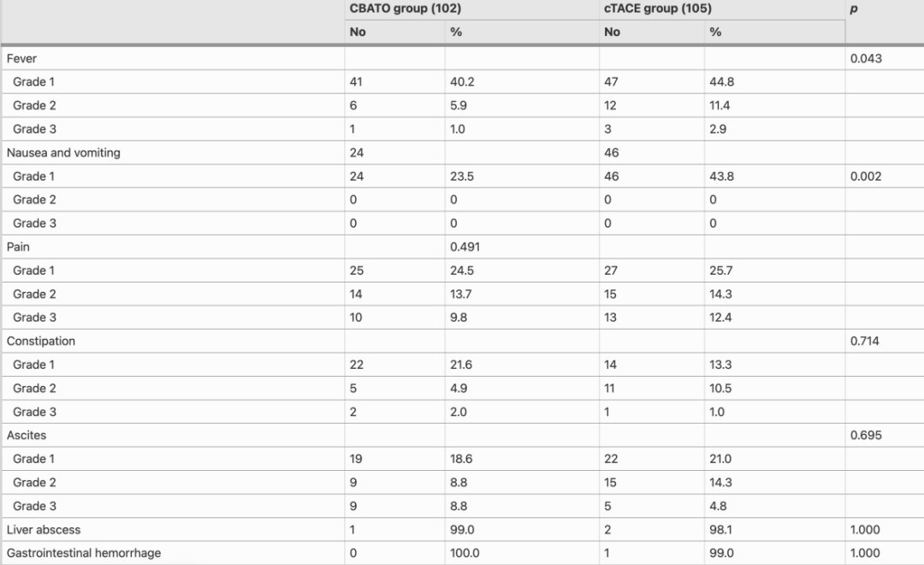924x565 pixels.
Task: Select the Constipation row label
Action: (41, 341)
